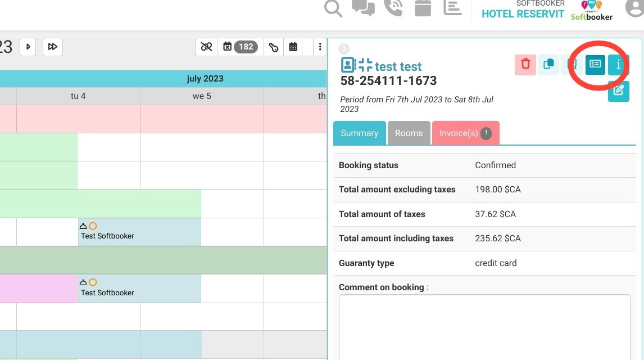Open the reports list icon in header
The width and height of the screenshot is (644, 360).
pos(452,8)
